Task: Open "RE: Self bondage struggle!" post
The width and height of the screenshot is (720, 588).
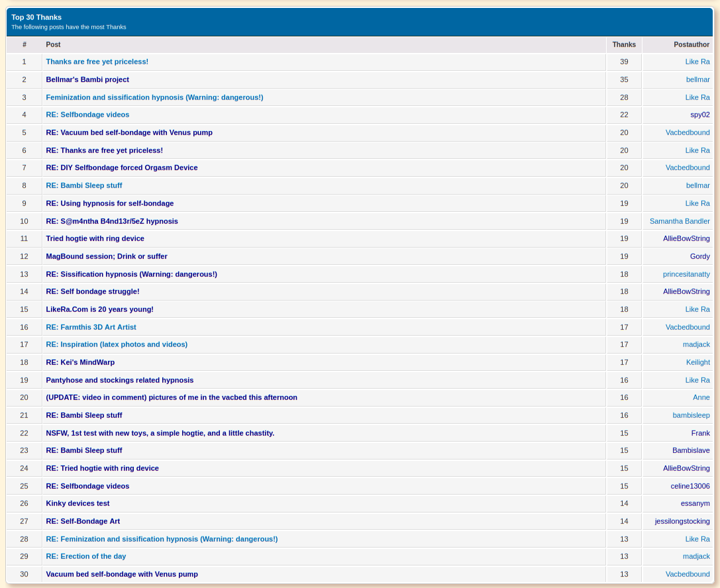Action: (x=92, y=291)
